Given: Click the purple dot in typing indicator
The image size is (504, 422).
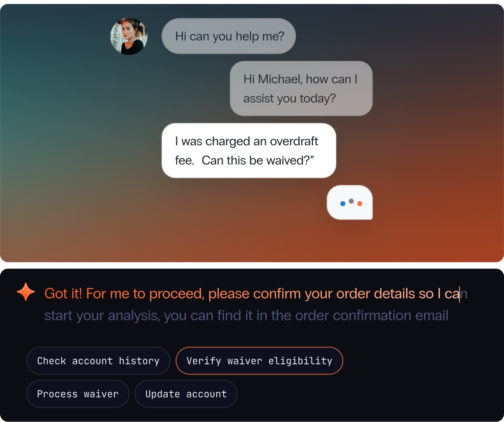Looking at the screenshot, I should click(x=350, y=200).
